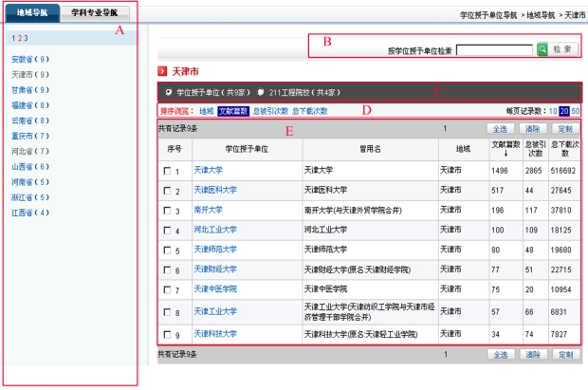Open the 天津医科大学 unit link
This screenshot has width=588, height=390.
pos(215,191)
